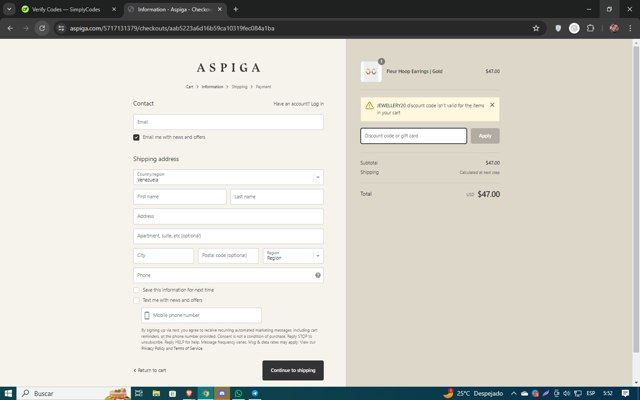The width and height of the screenshot is (640, 400).
Task: Switch the ESP keyboard language indicator
Action: point(591,393)
